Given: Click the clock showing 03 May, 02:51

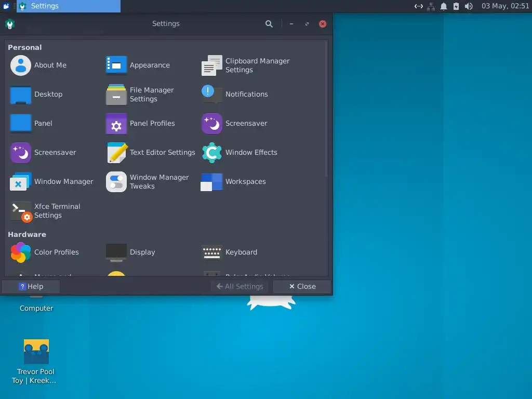Looking at the screenshot, I should point(505,6).
